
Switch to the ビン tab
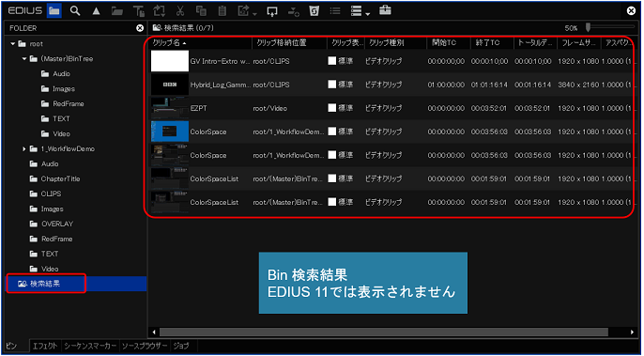click(12, 346)
